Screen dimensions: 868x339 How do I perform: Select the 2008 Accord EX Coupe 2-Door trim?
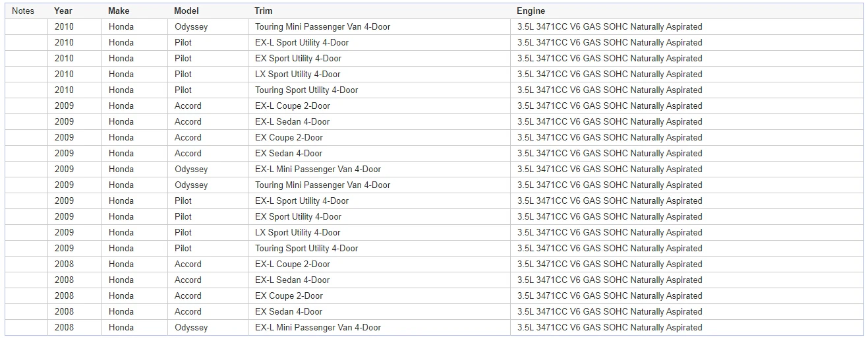tap(289, 296)
